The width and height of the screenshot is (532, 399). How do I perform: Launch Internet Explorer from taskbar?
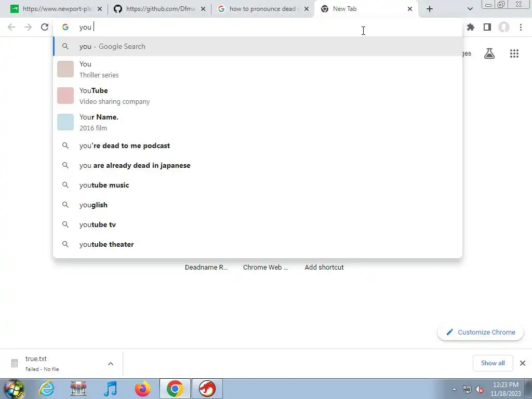[x=46, y=389]
